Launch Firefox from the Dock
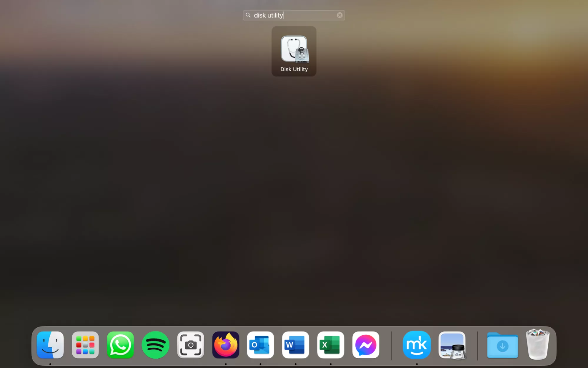Viewport: 588px width, 368px height. [x=226, y=345]
